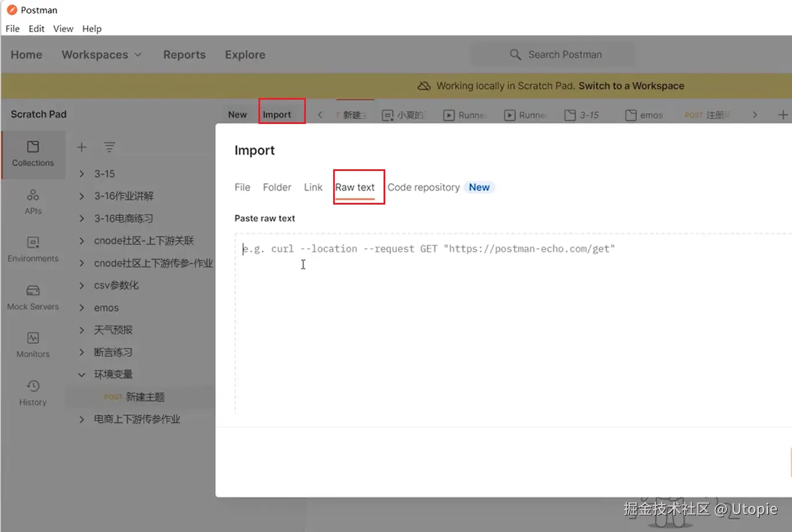
Task: Click the Search Postman field
Action: click(x=553, y=54)
